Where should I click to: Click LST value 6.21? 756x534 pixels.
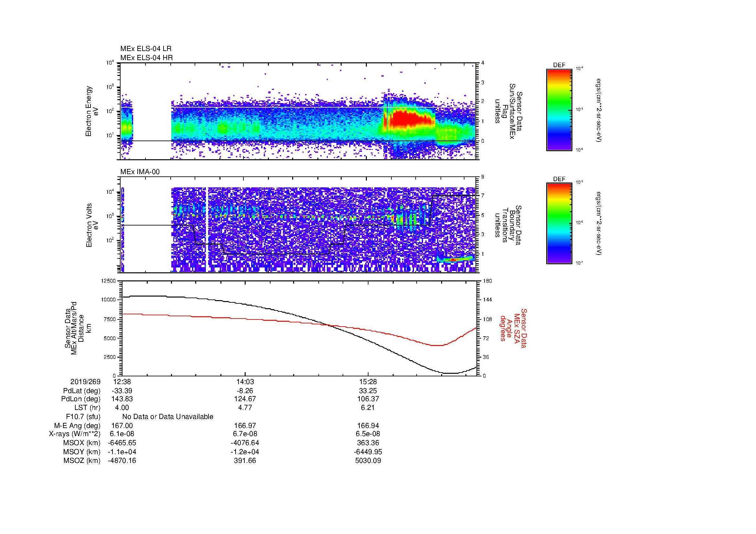[x=368, y=408]
